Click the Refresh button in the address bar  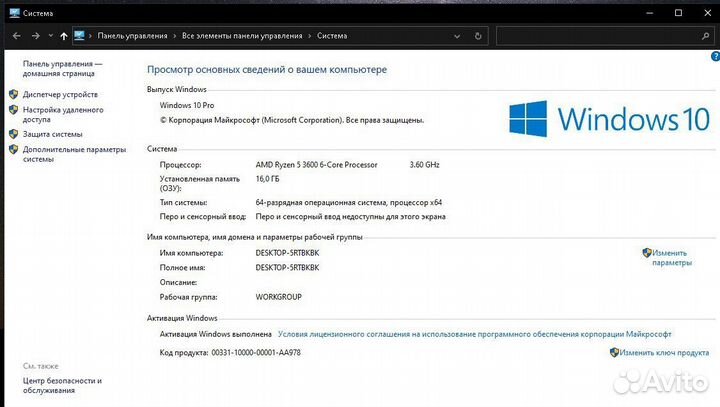479,36
